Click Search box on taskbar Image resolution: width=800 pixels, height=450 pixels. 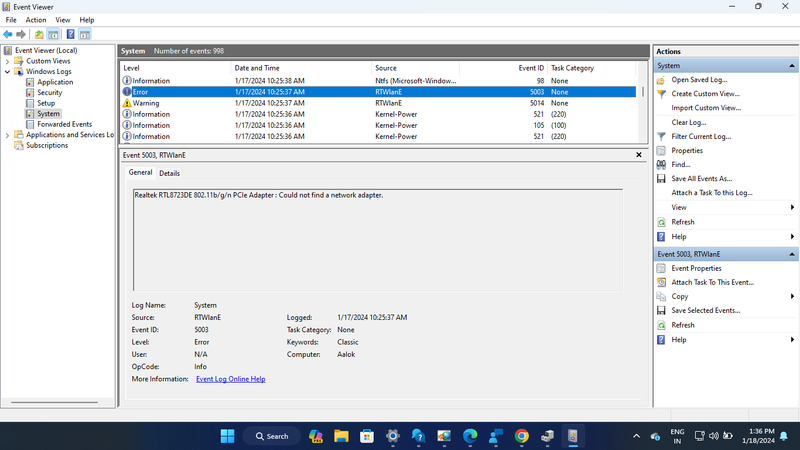(272, 436)
